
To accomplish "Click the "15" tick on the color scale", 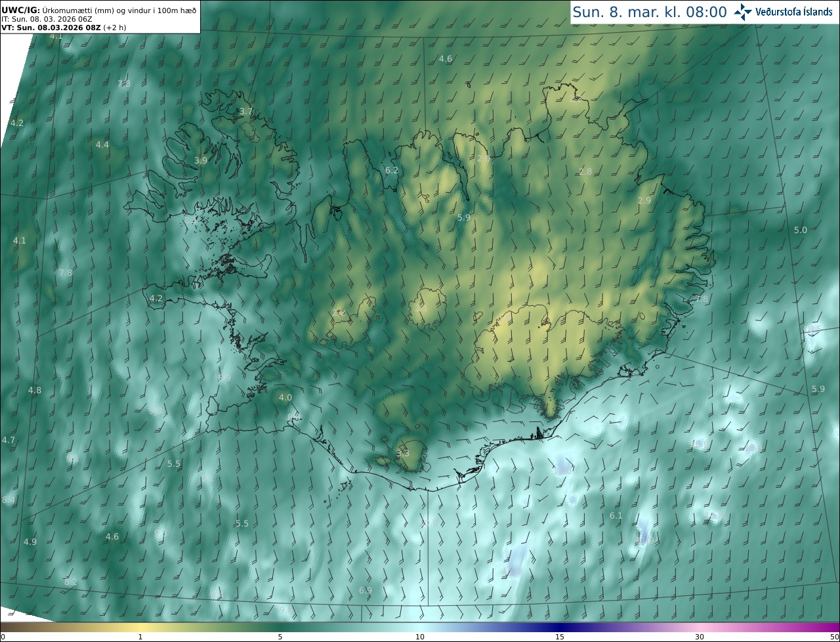I will point(560,637).
